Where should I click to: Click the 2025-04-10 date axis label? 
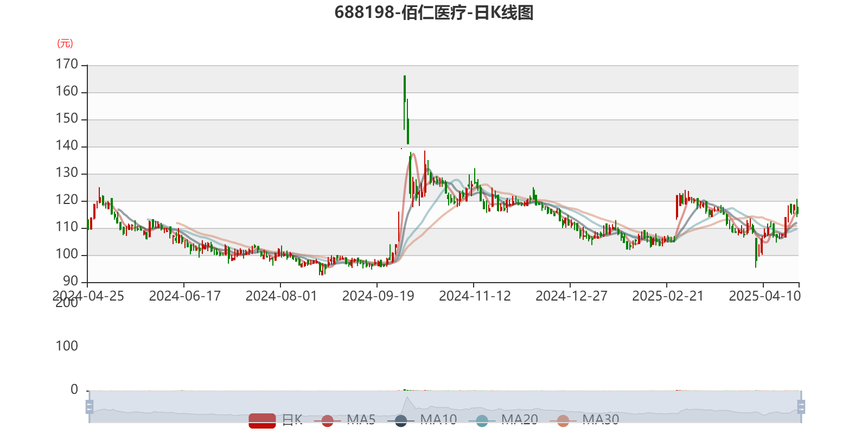[764, 296]
